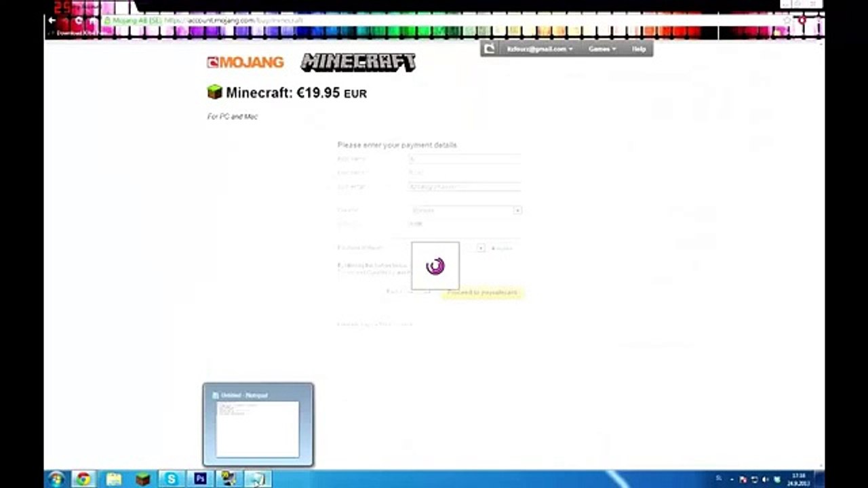Viewport: 868px width, 488px height.
Task: Click the first name input field
Action: coord(465,159)
